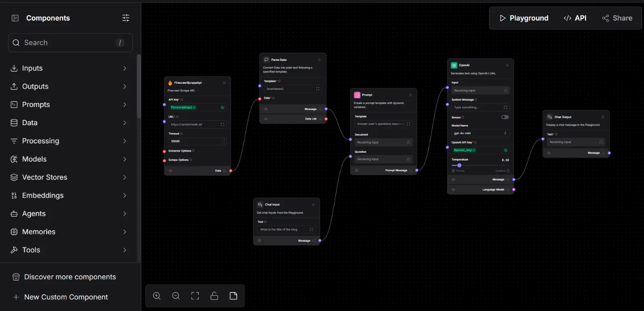Toggle the Stream switch in OpenAI node

[x=505, y=117]
